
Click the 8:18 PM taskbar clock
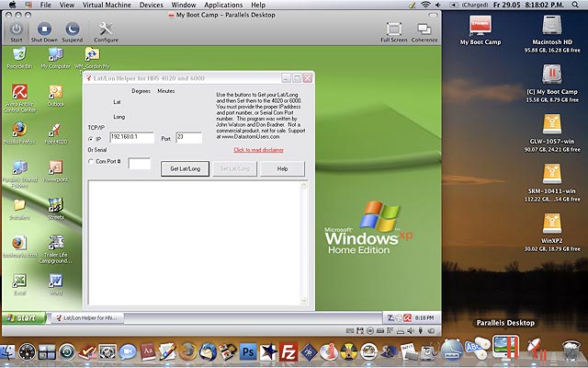pos(424,318)
